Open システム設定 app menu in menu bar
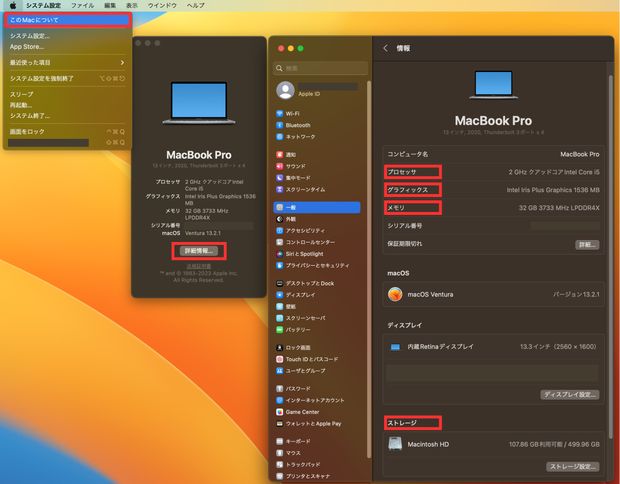 pyautogui.click(x=43, y=5)
